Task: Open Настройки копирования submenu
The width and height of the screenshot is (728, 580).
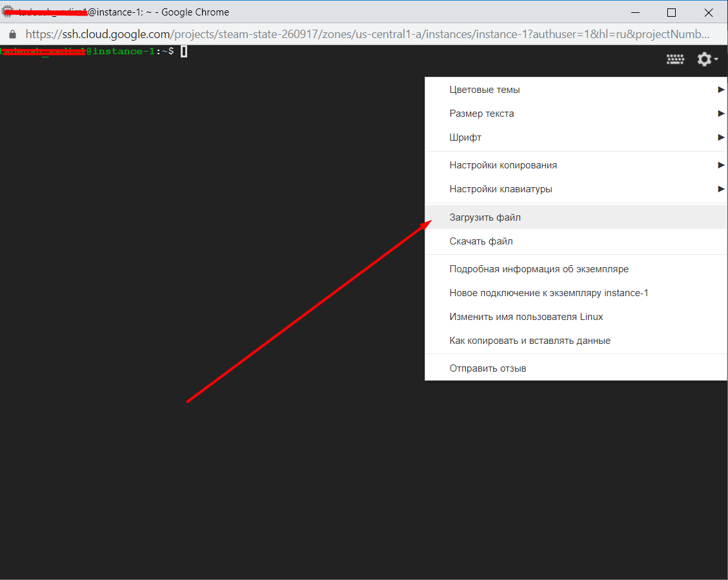Action: pyautogui.click(x=576, y=165)
